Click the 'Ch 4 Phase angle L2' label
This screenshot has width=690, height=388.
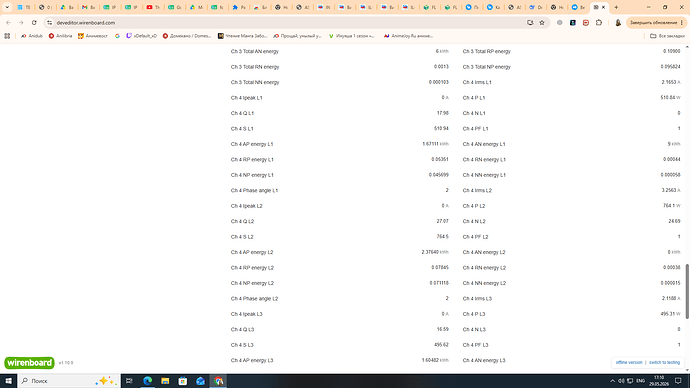[x=254, y=299]
